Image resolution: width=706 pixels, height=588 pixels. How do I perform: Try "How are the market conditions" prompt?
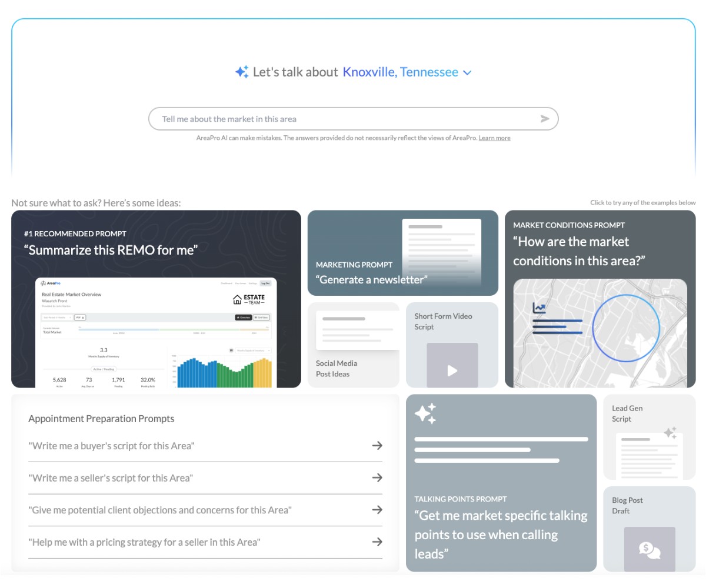[x=600, y=299]
